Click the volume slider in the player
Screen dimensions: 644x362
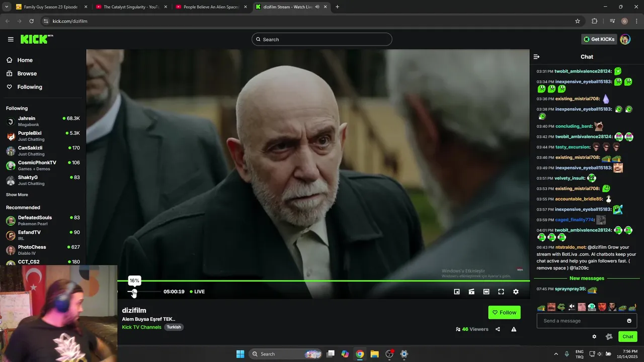[x=144, y=292]
